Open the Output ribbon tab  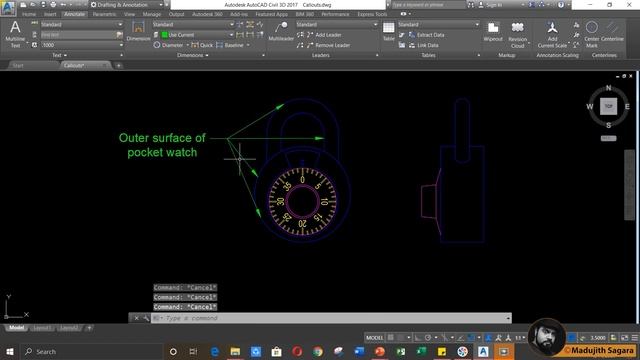176,14
